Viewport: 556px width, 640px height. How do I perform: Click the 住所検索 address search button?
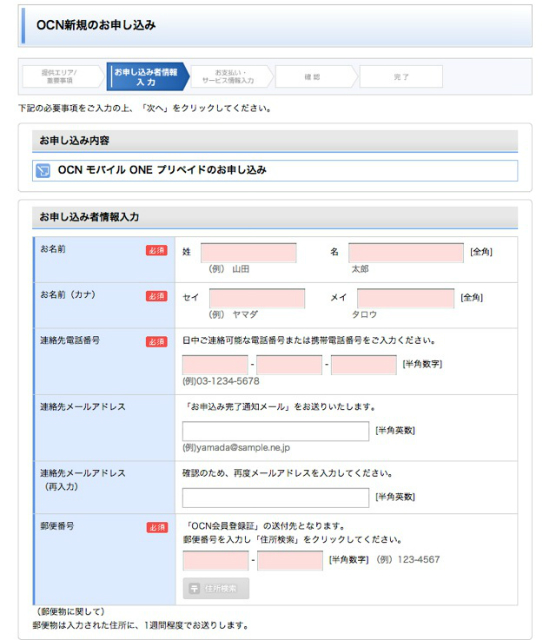pyautogui.click(x=216, y=588)
